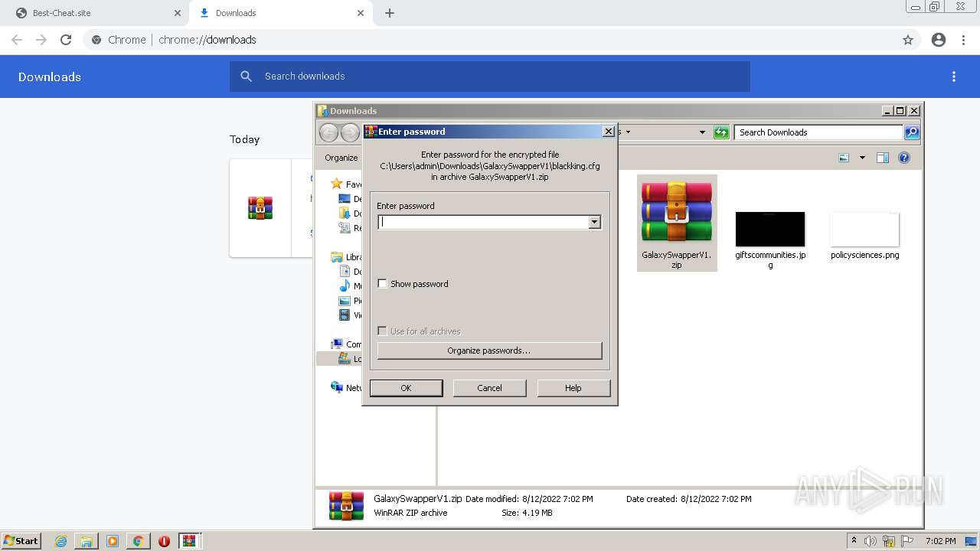The width and height of the screenshot is (980, 551).
Task: Open the Windows Start menu
Action: point(21,540)
